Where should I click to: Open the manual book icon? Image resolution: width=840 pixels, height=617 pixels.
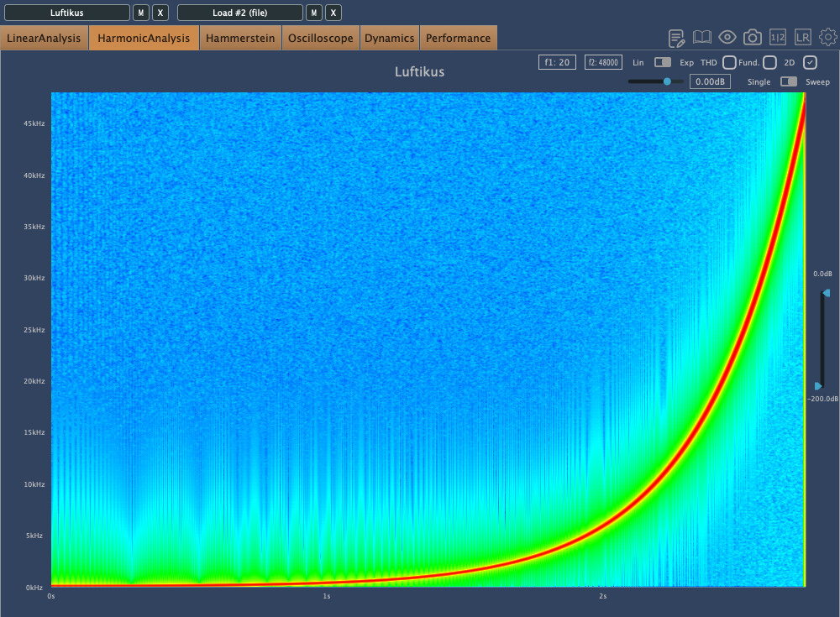click(x=702, y=38)
